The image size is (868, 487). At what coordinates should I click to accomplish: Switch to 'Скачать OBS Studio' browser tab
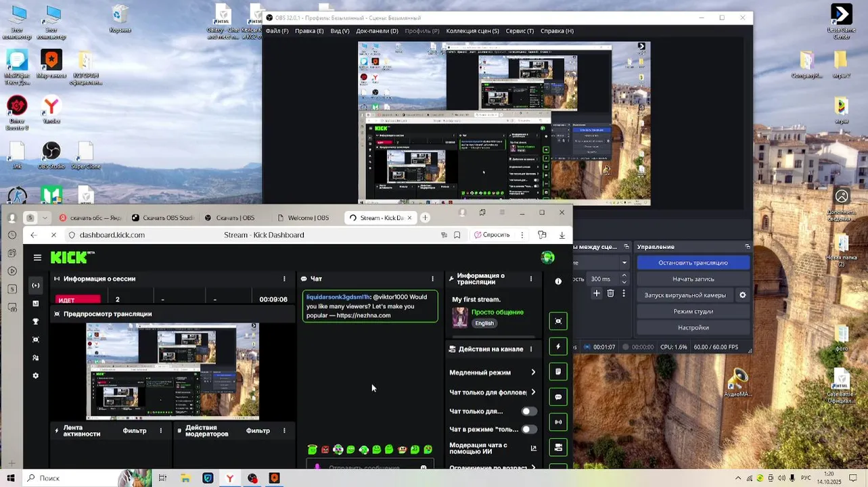[x=162, y=218]
